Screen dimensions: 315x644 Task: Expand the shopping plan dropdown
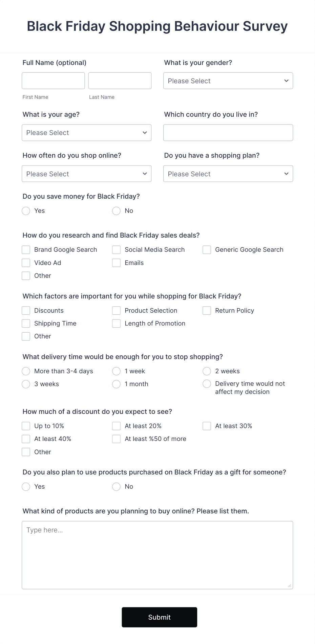pyautogui.click(x=228, y=174)
